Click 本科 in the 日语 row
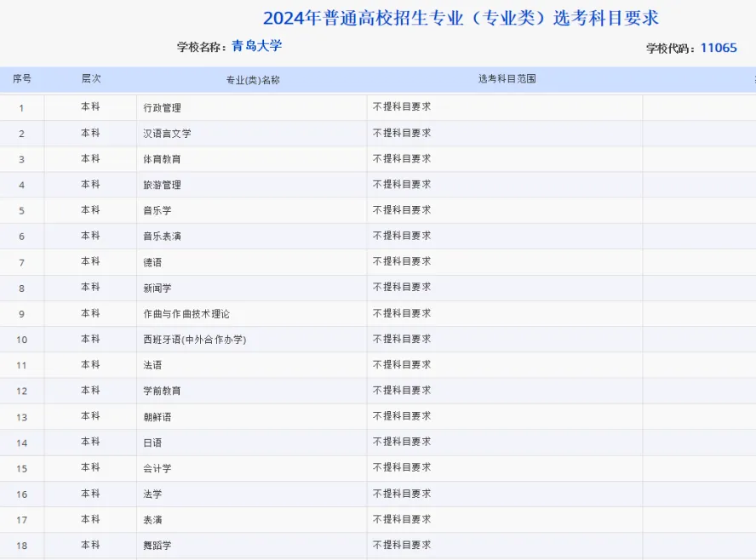Viewport: 756px width, 560px height. (x=90, y=442)
